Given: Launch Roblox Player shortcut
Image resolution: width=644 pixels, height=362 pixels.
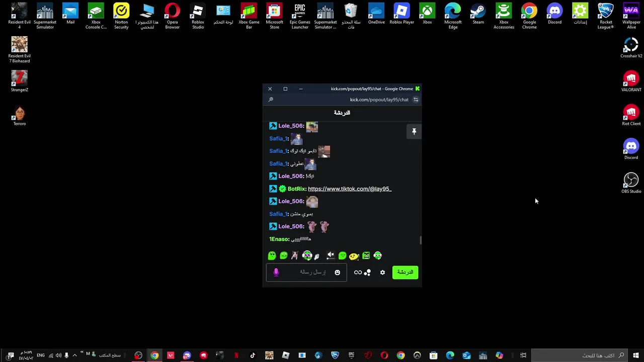Looking at the screenshot, I should pos(401,14).
